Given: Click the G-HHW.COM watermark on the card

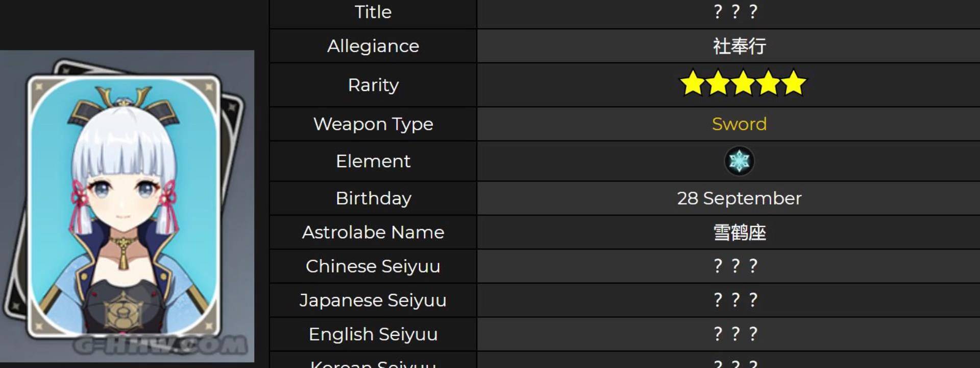Looking at the screenshot, I should point(161,346).
